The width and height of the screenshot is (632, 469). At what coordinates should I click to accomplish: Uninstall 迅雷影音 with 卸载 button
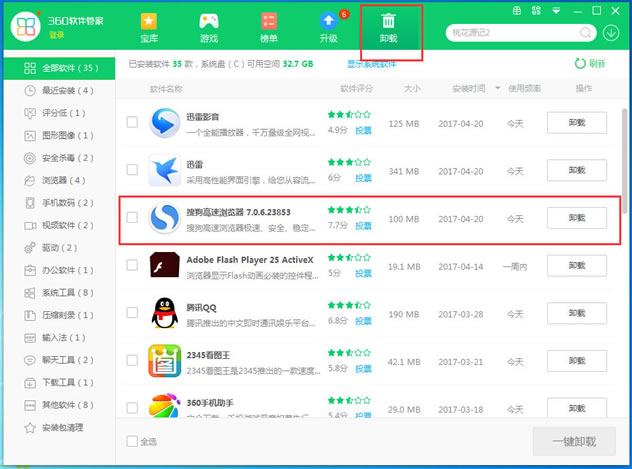[x=577, y=122]
